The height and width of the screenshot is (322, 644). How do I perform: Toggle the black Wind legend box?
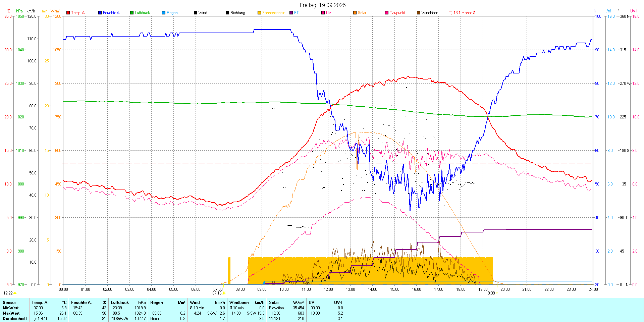click(x=196, y=13)
